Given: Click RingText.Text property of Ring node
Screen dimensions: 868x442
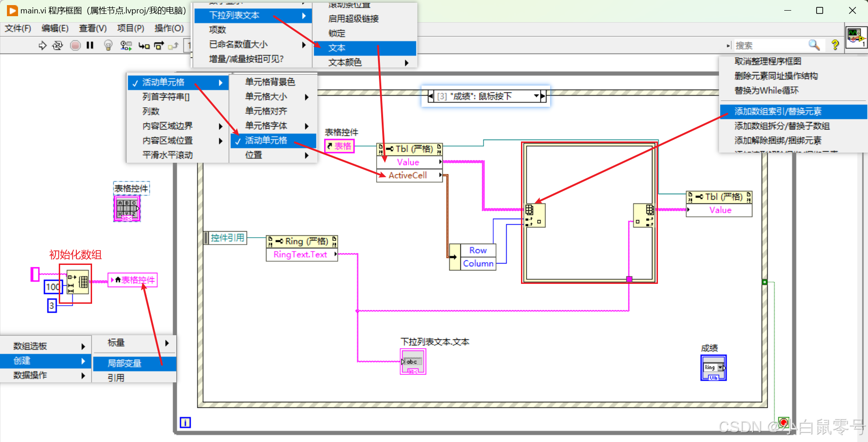Looking at the screenshot, I should pyautogui.click(x=302, y=255).
